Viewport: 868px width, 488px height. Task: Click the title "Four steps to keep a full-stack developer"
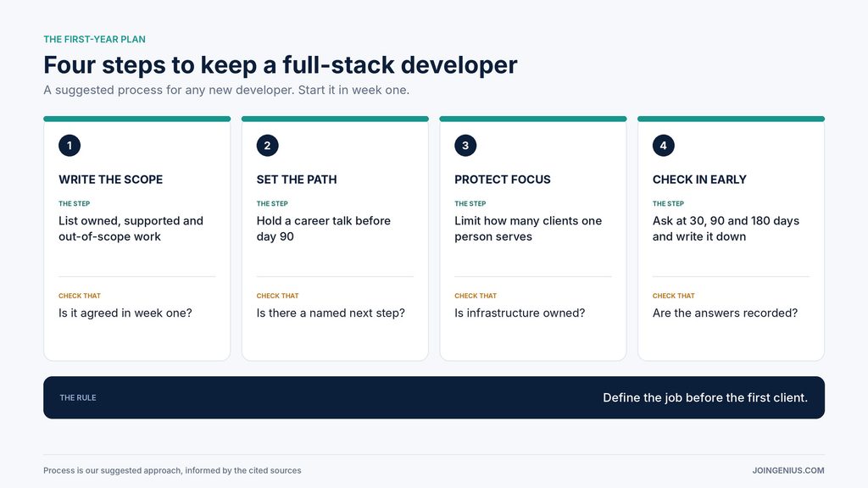[280, 64]
